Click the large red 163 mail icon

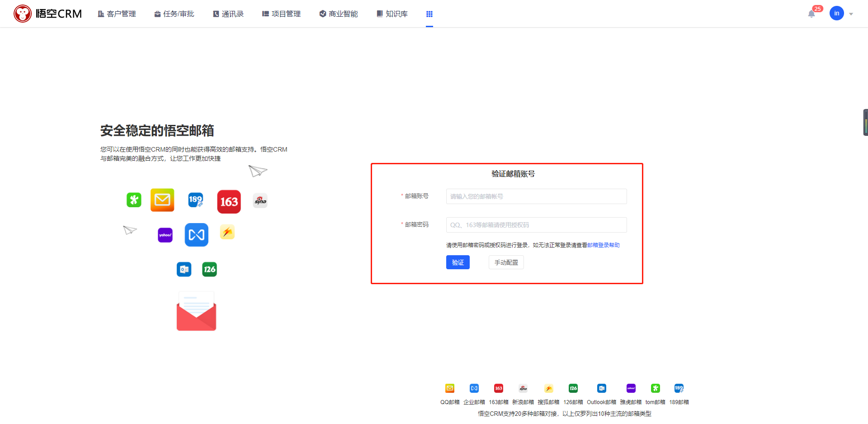point(229,201)
